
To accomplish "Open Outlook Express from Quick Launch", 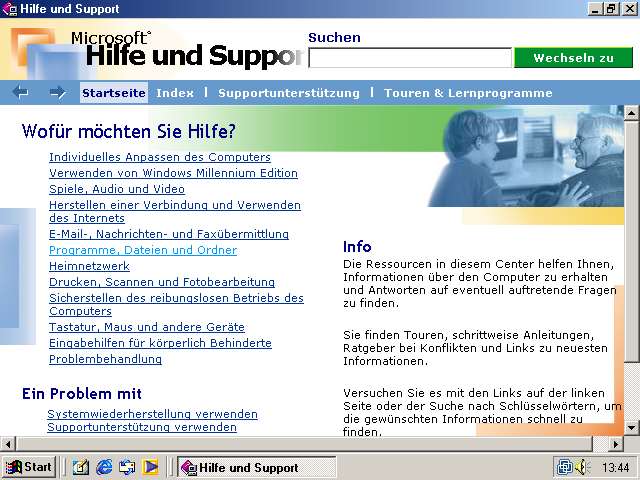I will click(x=127, y=467).
